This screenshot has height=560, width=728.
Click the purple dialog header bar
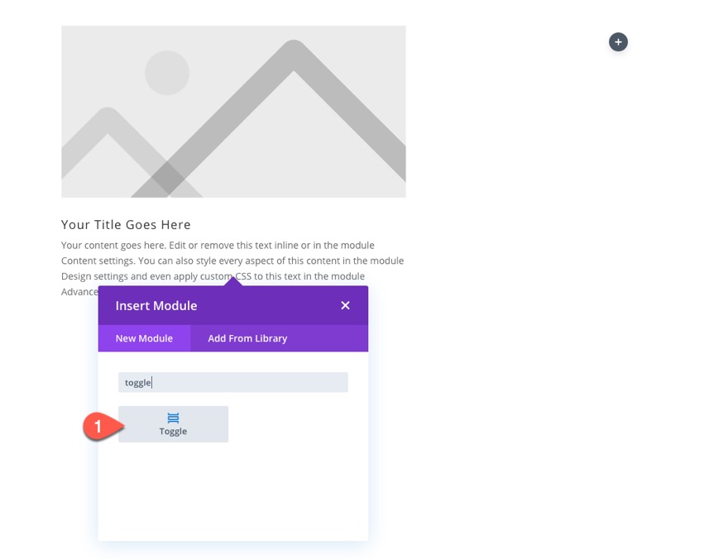tap(232, 305)
